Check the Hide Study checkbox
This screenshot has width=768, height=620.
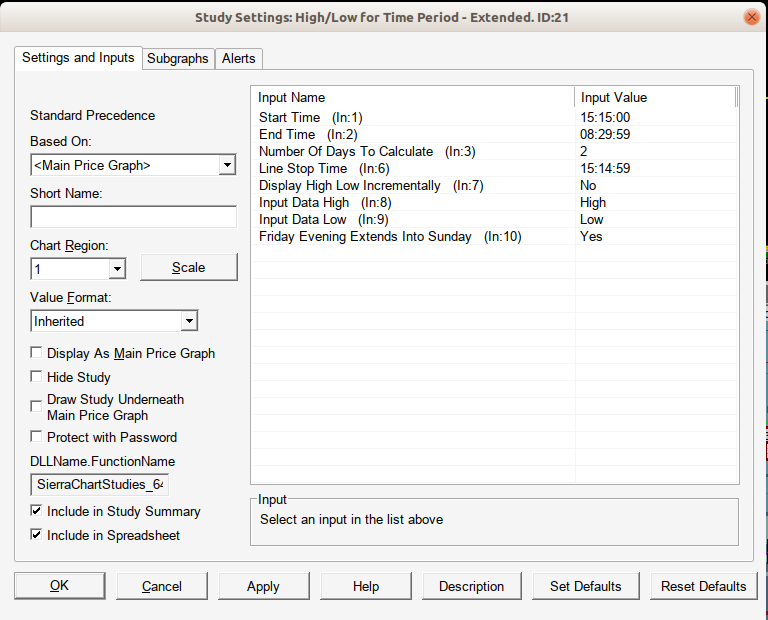(36, 377)
